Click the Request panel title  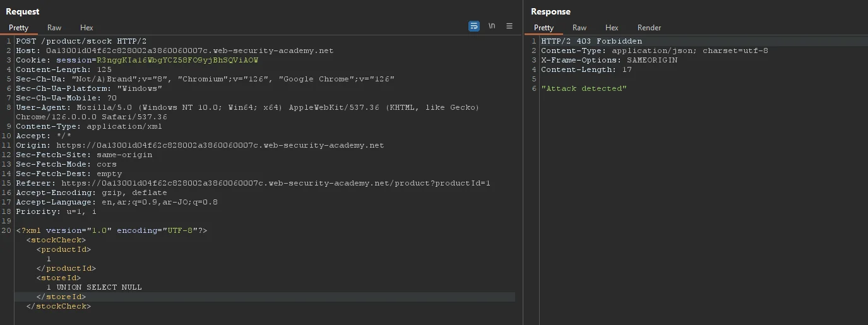coord(23,11)
